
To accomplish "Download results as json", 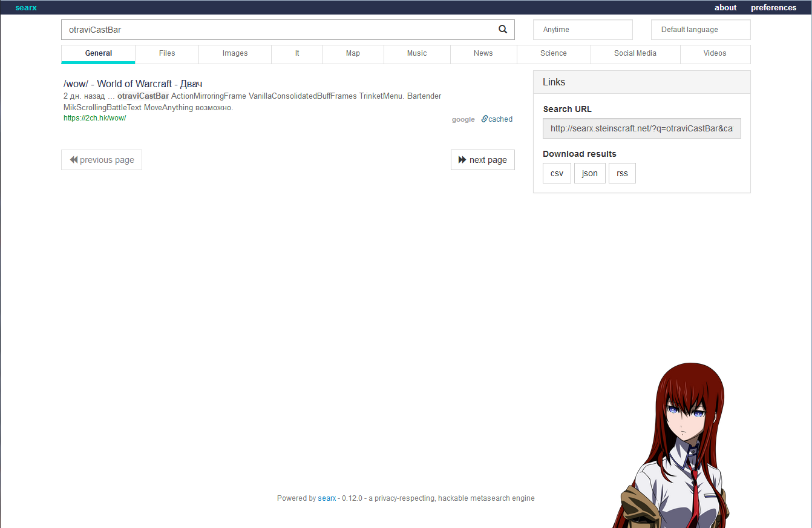I will tap(589, 173).
